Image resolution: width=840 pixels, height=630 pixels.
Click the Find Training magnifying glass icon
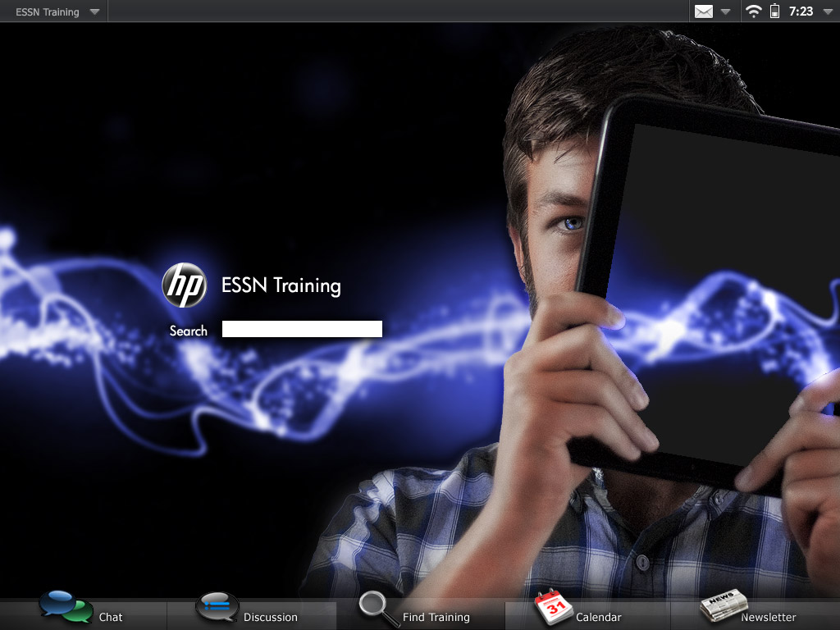pos(379,609)
